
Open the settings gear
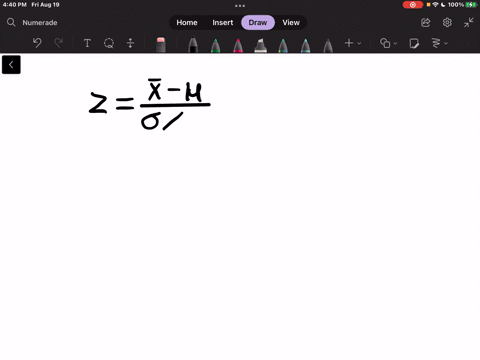447,22
